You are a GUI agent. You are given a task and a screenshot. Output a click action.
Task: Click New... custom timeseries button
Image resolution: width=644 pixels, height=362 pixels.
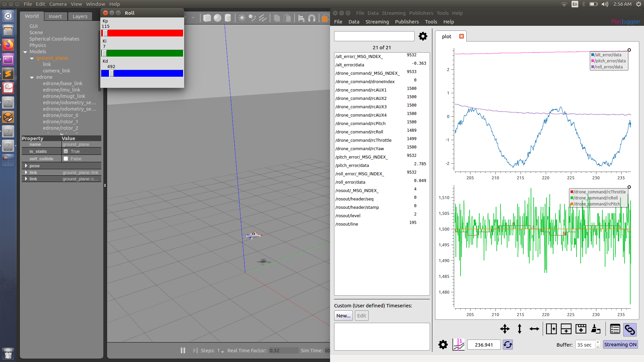pyautogui.click(x=343, y=316)
